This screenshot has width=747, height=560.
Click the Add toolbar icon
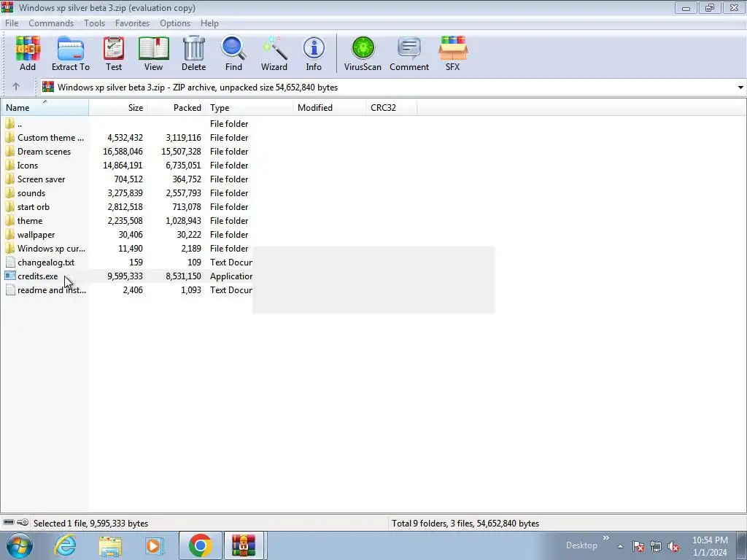[28, 53]
